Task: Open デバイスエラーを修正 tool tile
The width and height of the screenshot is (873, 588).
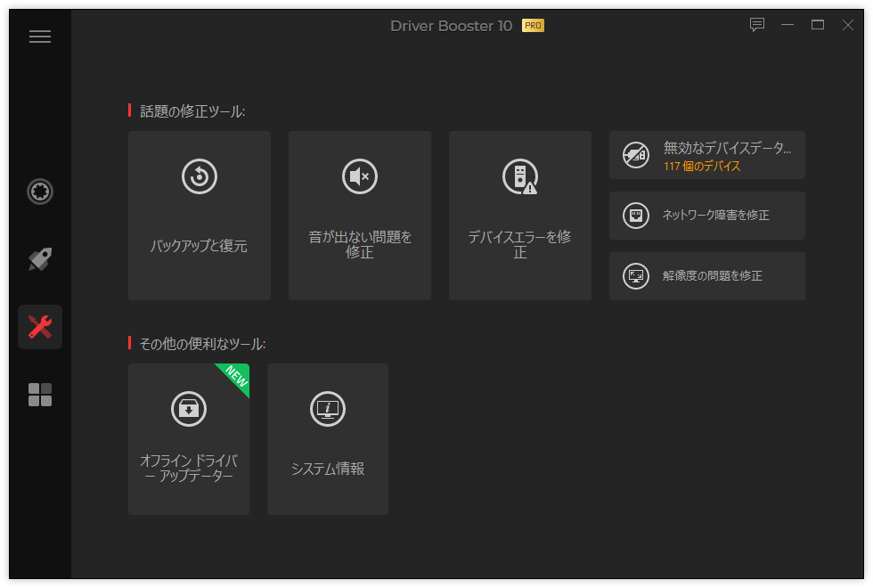Action: pos(520,216)
